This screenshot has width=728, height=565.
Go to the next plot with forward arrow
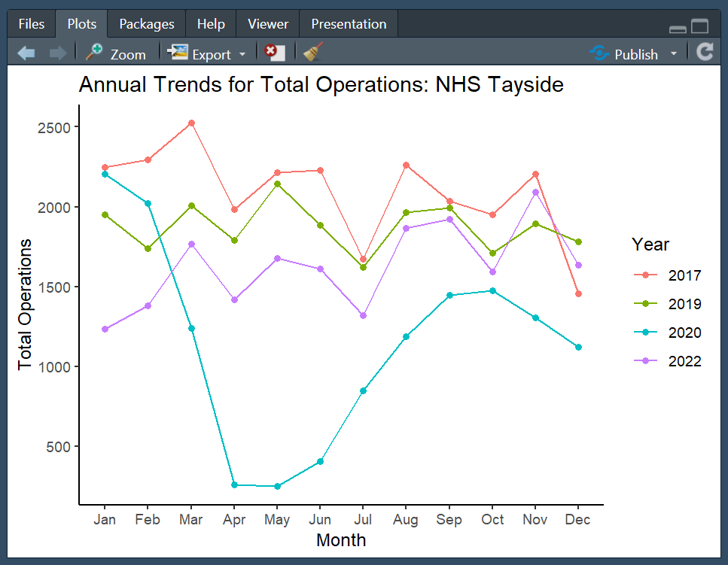click(57, 53)
